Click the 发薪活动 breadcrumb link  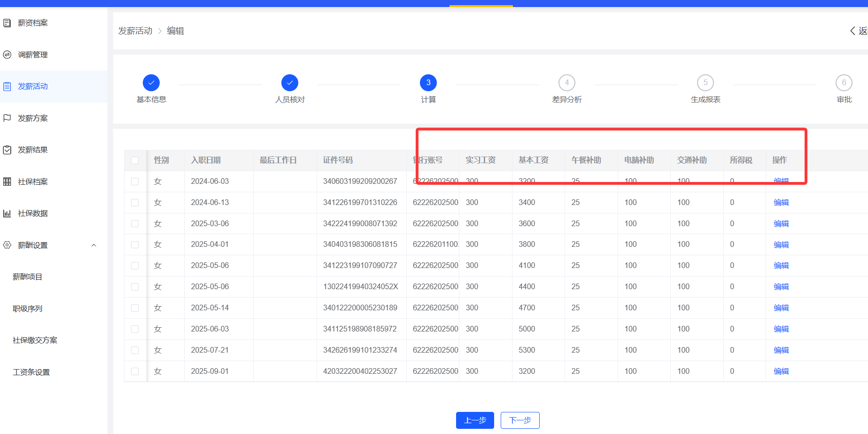[x=135, y=31]
